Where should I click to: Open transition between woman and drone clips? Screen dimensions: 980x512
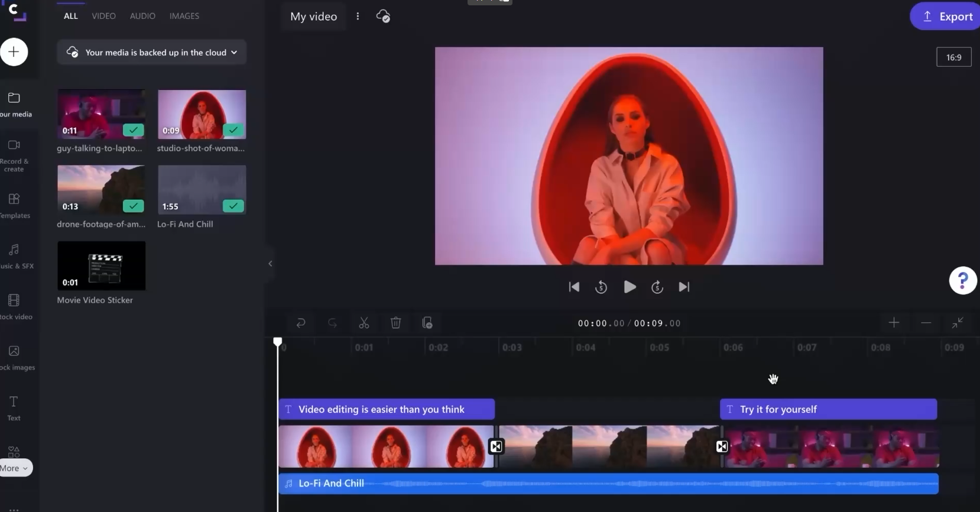coord(496,446)
